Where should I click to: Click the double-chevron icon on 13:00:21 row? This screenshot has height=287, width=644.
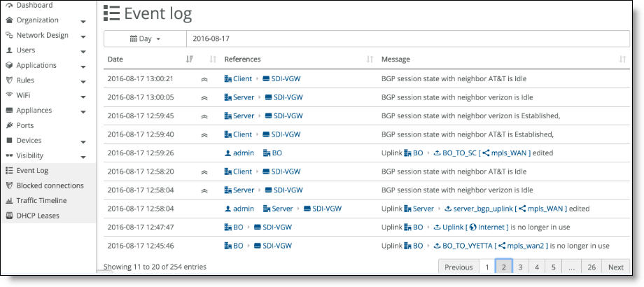pyautogui.click(x=204, y=79)
